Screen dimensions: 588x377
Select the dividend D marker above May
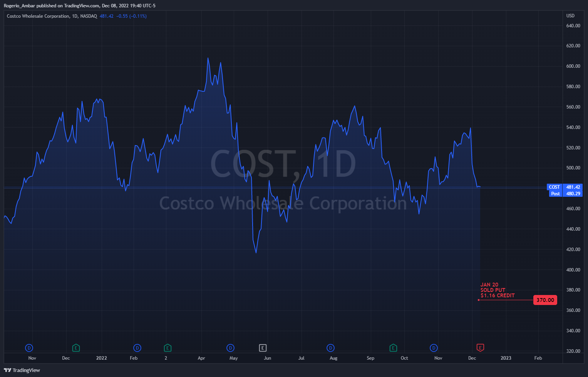point(230,348)
